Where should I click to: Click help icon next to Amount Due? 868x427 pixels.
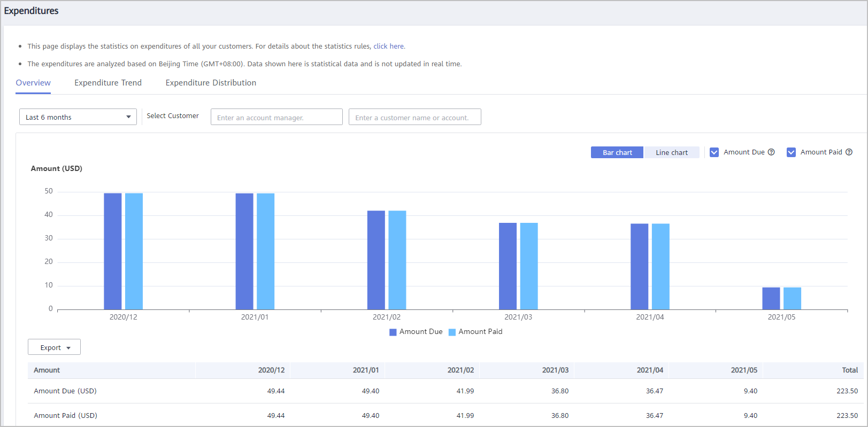(771, 152)
